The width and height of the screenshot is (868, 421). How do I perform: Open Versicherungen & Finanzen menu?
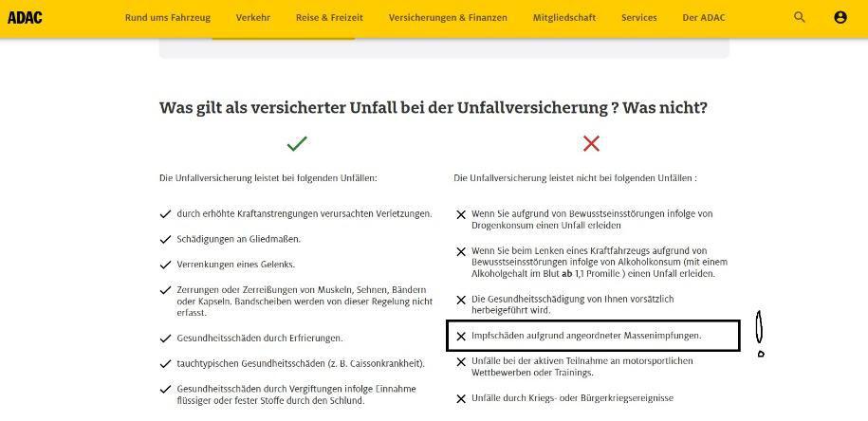click(x=448, y=17)
